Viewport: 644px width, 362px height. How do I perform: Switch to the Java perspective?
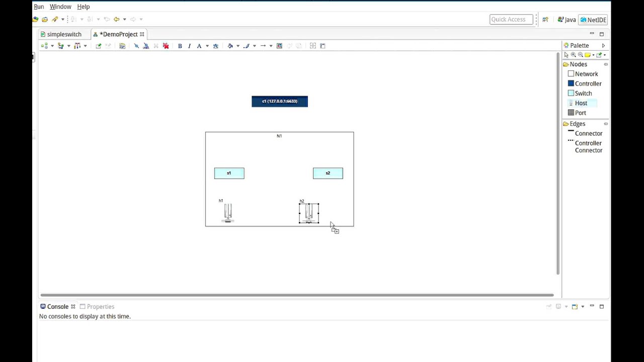pyautogui.click(x=567, y=20)
